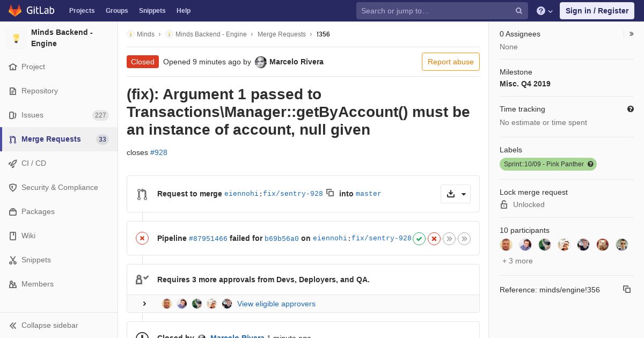644x338 pixels.
Task: Click the Sprint::10/09 Pink Panther label
Action: click(x=548, y=164)
